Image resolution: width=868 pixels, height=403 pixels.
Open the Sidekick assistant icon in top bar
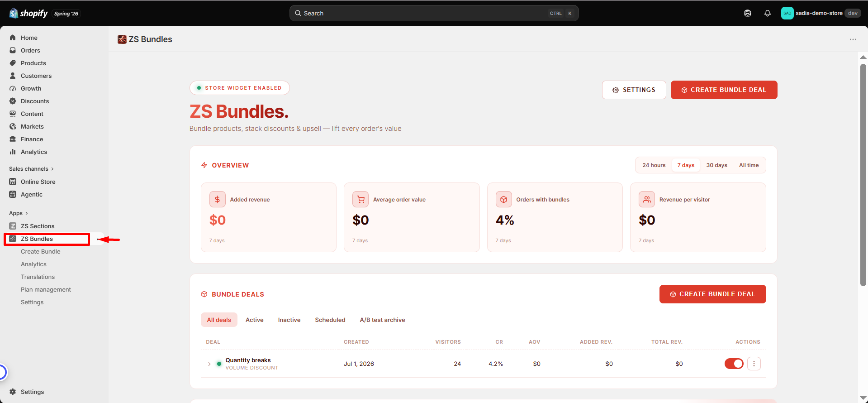point(748,13)
